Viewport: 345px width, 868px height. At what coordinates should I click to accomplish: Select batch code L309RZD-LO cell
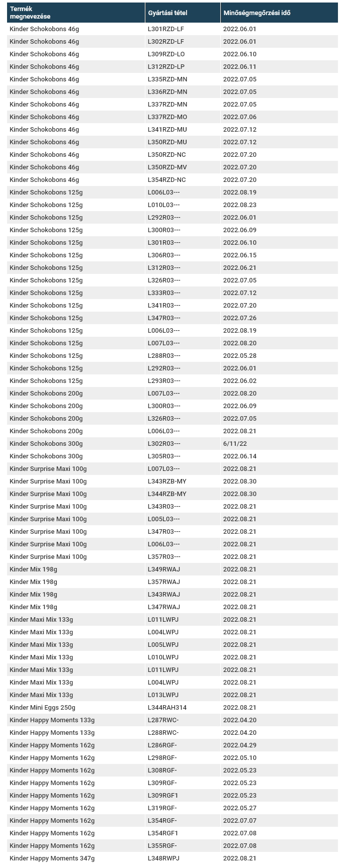click(x=166, y=54)
